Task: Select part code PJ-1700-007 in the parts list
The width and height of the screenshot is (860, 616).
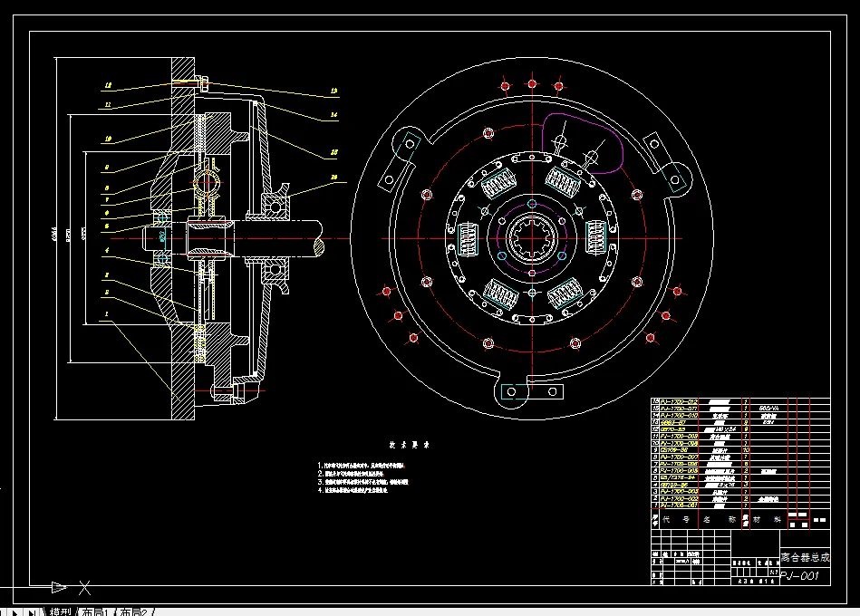Action: [x=679, y=457]
